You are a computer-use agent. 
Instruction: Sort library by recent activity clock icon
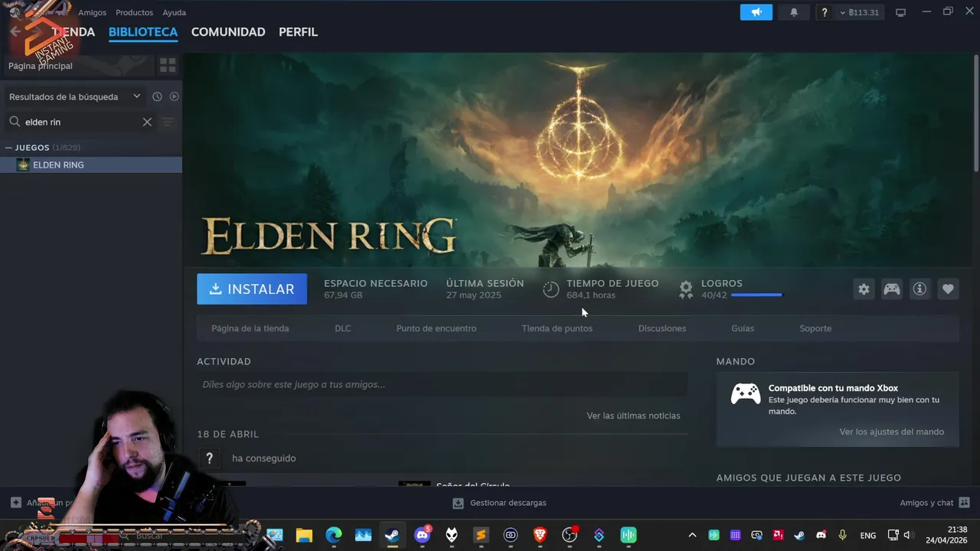[157, 96]
